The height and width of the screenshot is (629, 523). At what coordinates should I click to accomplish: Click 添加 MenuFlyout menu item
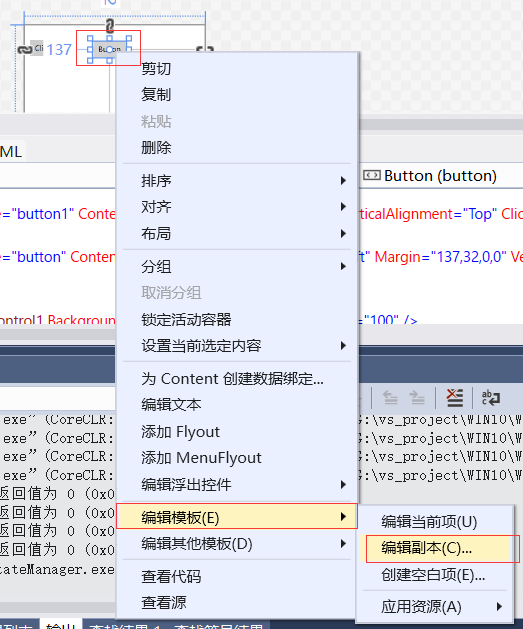pos(237,458)
